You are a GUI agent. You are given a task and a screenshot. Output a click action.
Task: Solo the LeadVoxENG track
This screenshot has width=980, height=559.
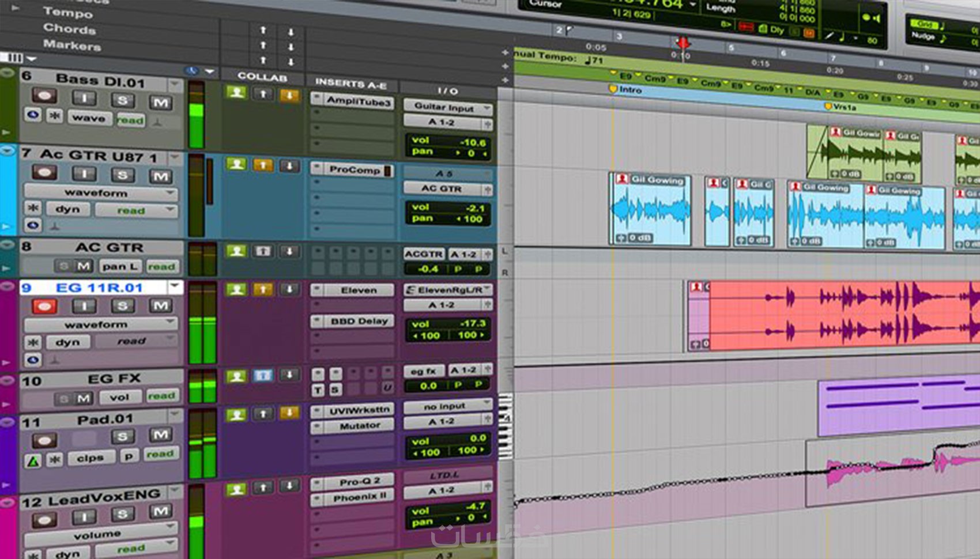coord(122,513)
